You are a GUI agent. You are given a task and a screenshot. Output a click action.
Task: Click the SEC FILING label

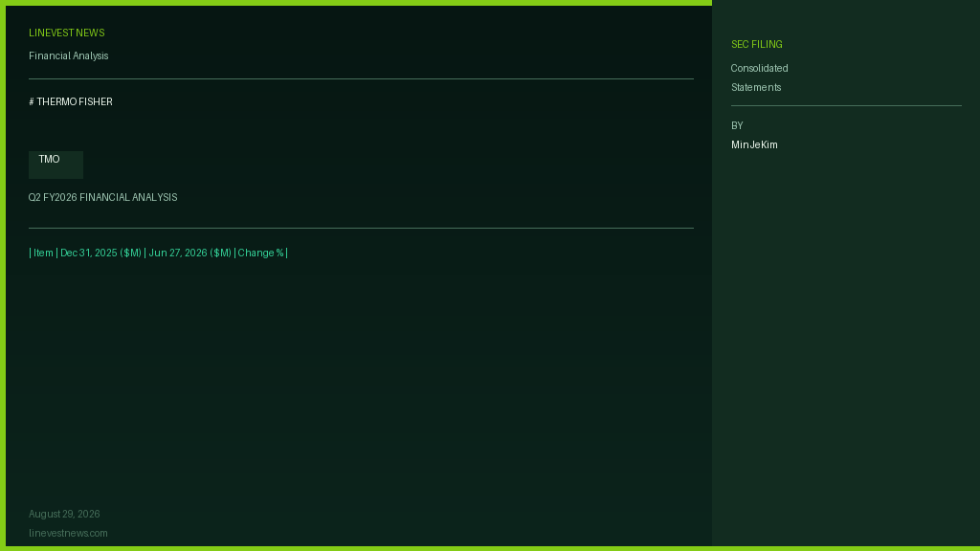(756, 44)
